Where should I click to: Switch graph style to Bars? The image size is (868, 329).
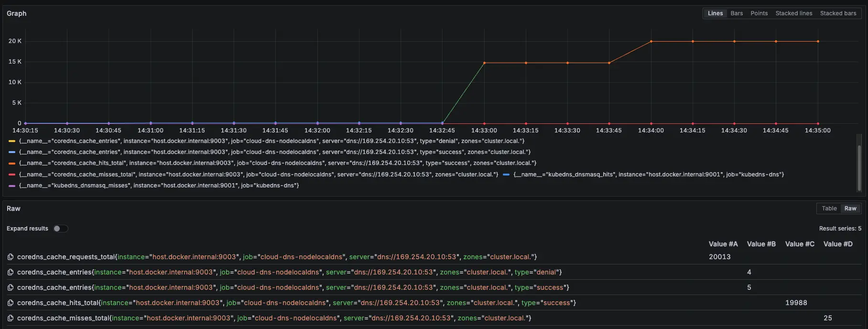(737, 13)
